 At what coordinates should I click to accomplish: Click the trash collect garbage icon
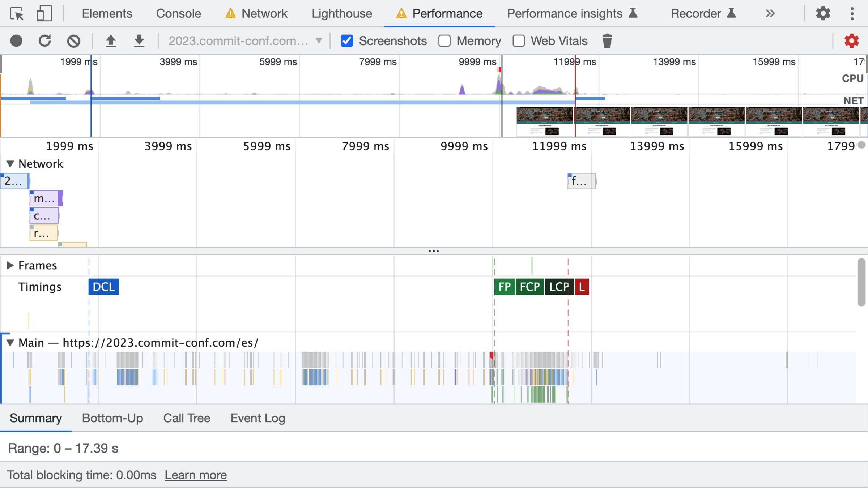pyautogui.click(x=607, y=41)
